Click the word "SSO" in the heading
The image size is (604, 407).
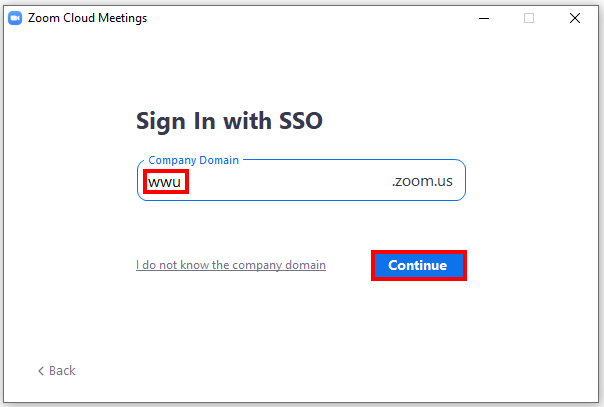click(x=298, y=122)
